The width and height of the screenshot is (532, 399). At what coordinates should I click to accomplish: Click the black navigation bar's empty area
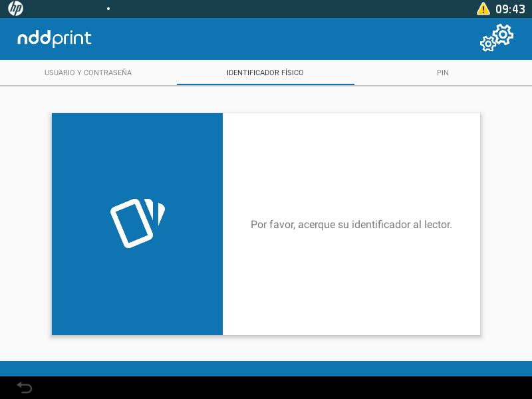pos(266,388)
